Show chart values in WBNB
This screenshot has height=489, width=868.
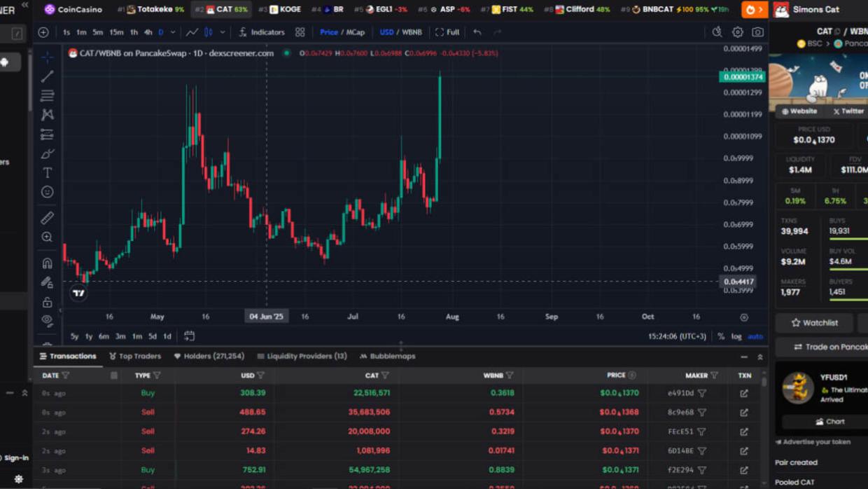(x=412, y=32)
